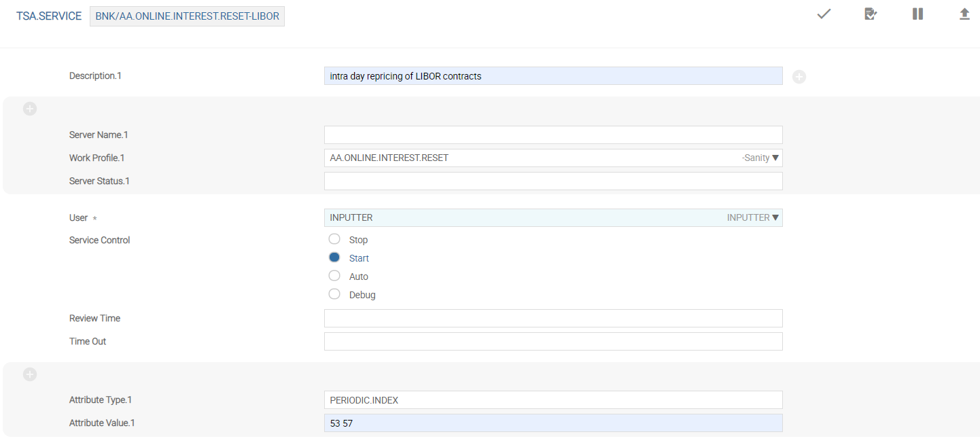Click the upload arrow icon in toolbar
Screen dimensions: 980x445
(964, 14)
